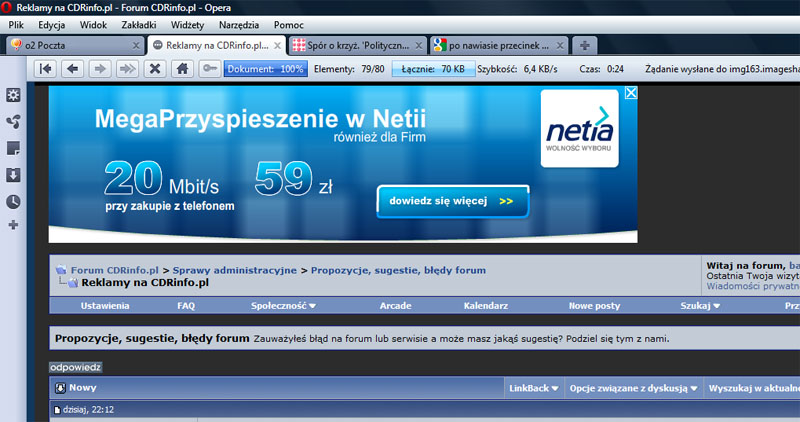The width and height of the screenshot is (800, 422).
Task: Click the Fast Forward button
Action: [x=128, y=68]
